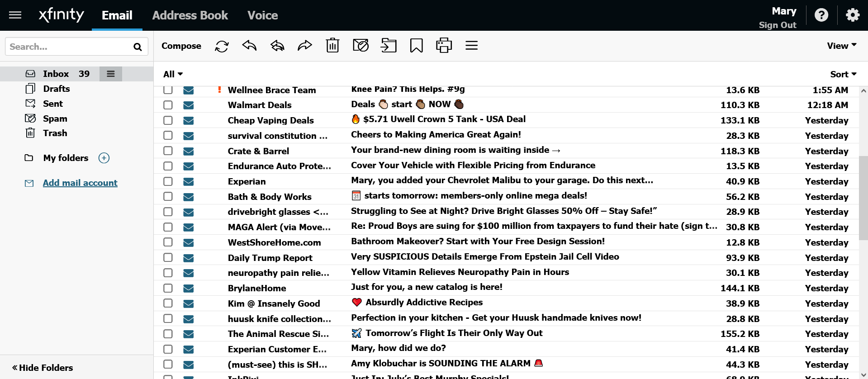The height and width of the screenshot is (379, 868).
Task: Click the unread envelope for Walmart Deals
Action: 189,105
